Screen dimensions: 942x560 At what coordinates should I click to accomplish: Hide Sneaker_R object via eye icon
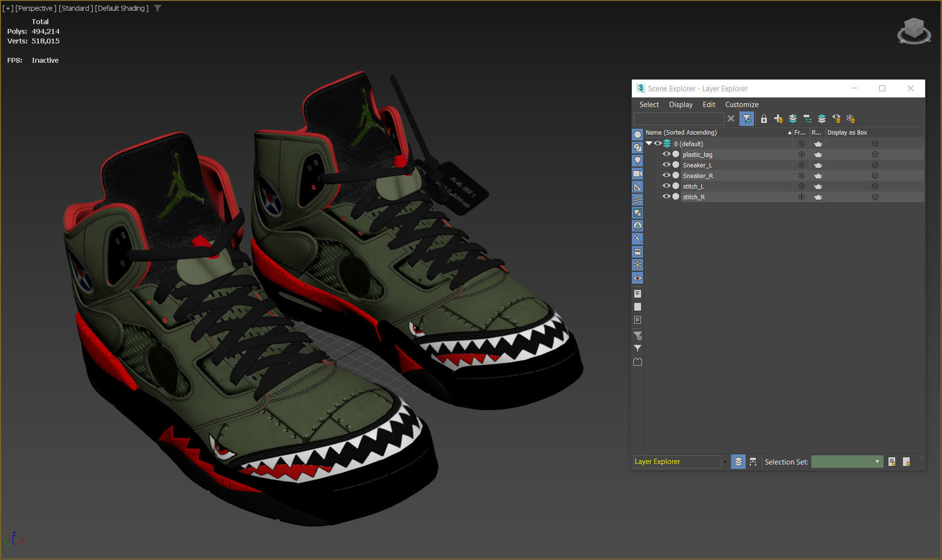tap(667, 176)
